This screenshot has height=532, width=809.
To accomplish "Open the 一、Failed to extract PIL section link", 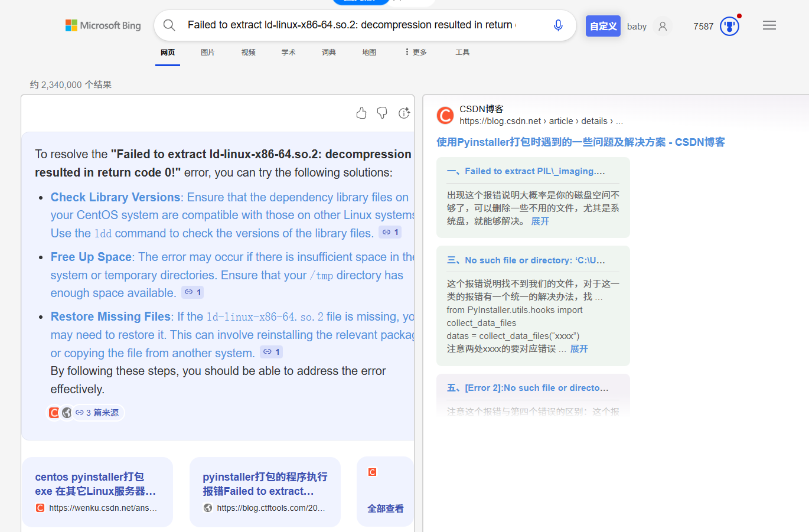I will (x=526, y=171).
